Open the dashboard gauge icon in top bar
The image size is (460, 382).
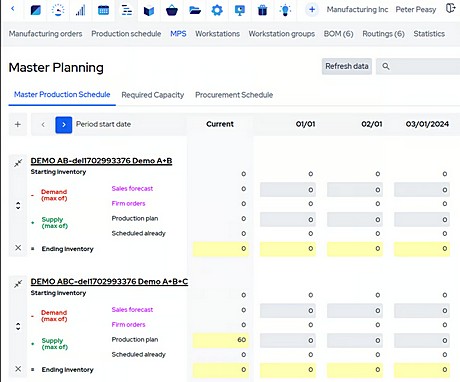[58, 10]
